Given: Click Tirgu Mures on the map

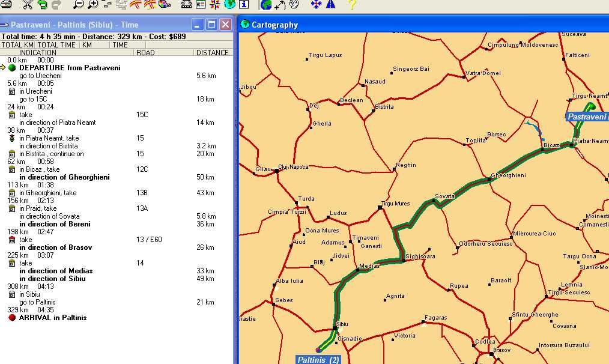Looking at the screenshot, I should (395, 203).
